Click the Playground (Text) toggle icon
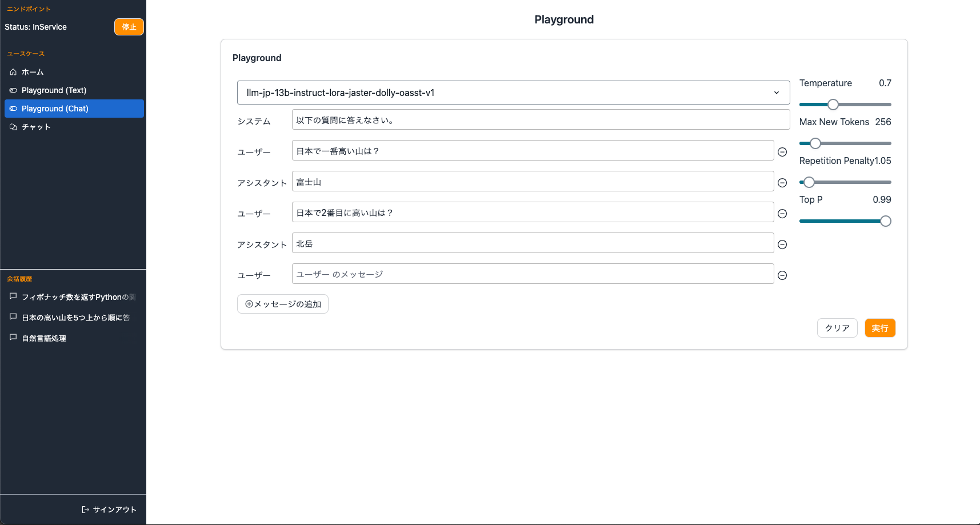 pyautogui.click(x=13, y=90)
